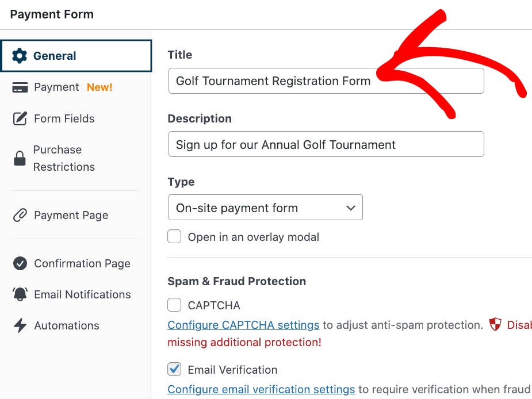The height and width of the screenshot is (399, 532).
Task: Open the Form Fields tab
Action: tap(64, 119)
